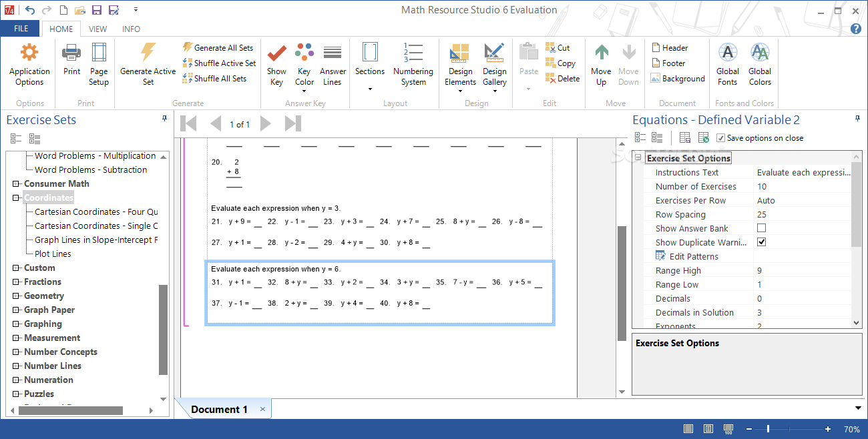The height and width of the screenshot is (439, 868).
Task: Move the set up
Action: coord(601,65)
